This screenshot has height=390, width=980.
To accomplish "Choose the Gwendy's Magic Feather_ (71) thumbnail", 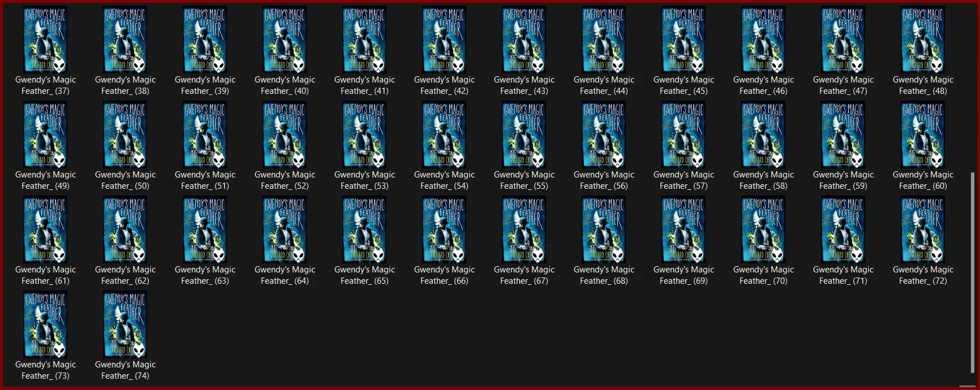I will 843,229.
